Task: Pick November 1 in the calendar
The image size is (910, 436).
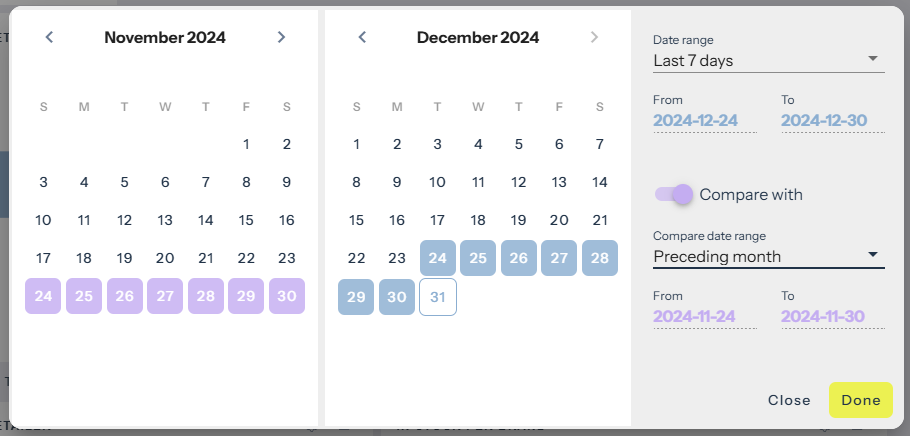Action: [246, 144]
